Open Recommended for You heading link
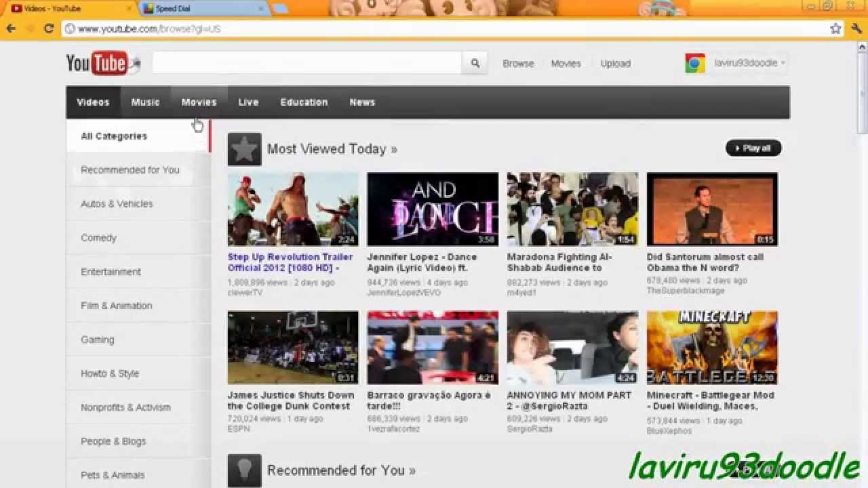 [341, 470]
